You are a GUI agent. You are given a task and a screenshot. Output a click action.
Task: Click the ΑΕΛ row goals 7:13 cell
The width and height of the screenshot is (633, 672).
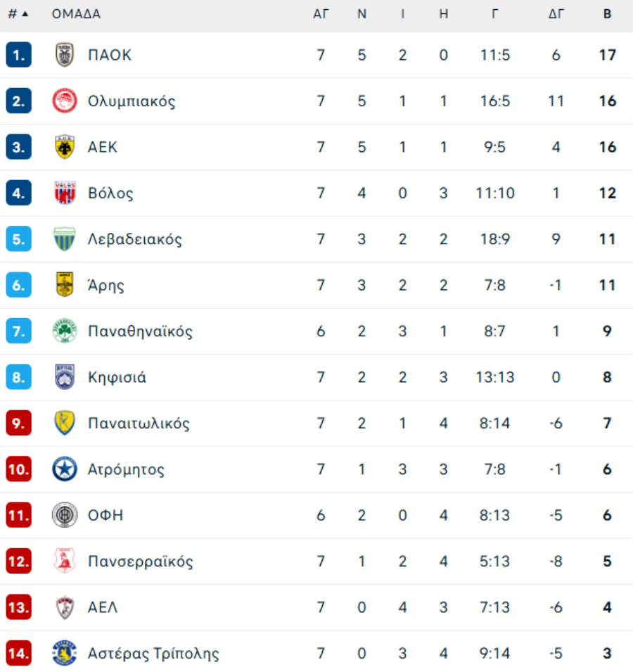[495, 607]
